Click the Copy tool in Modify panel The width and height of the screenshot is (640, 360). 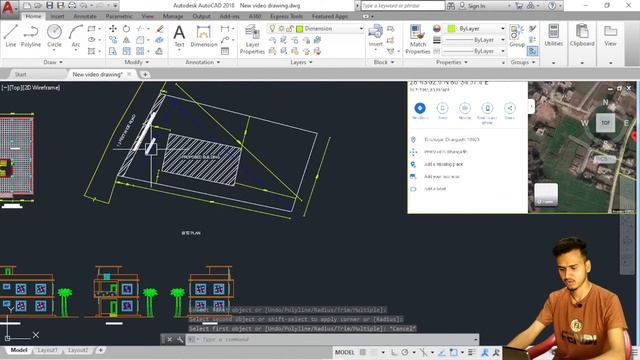(113, 40)
